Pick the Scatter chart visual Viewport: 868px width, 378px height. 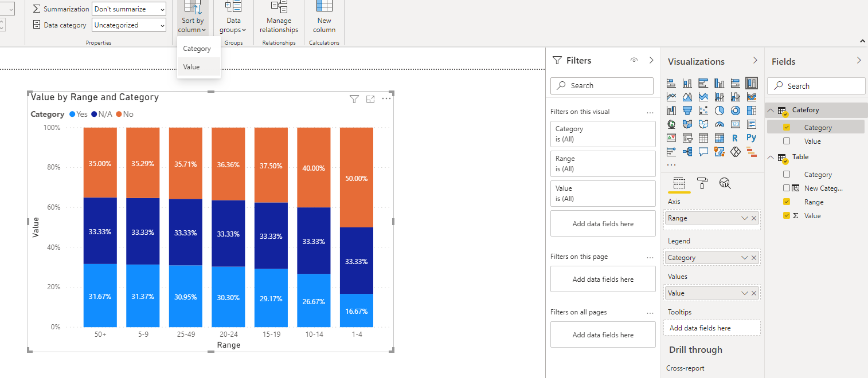click(x=703, y=111)
